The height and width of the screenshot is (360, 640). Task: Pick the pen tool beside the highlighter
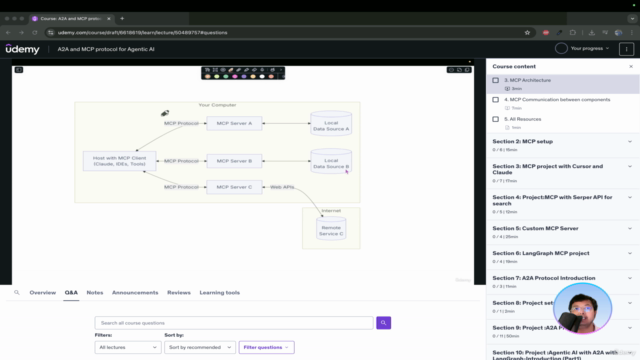tap(238, 70)
